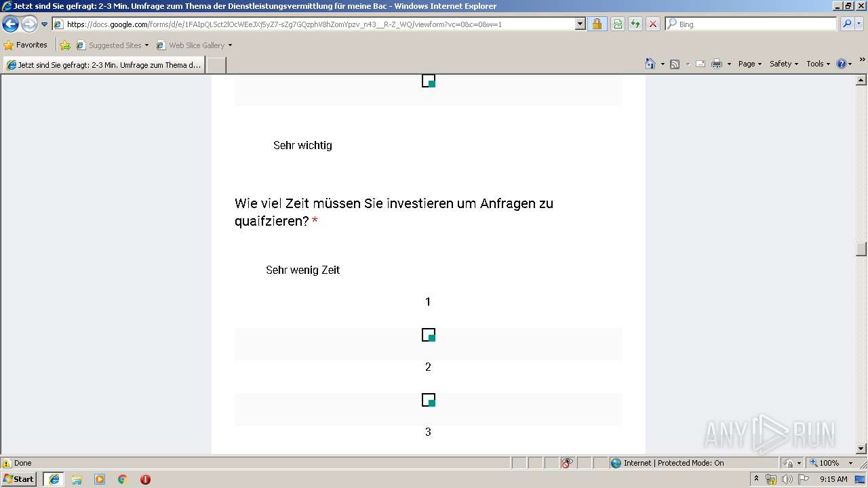This screenshot has height=488, width=868.
Task: Open the red Opera taskbar icon
Action: point(145,479)
